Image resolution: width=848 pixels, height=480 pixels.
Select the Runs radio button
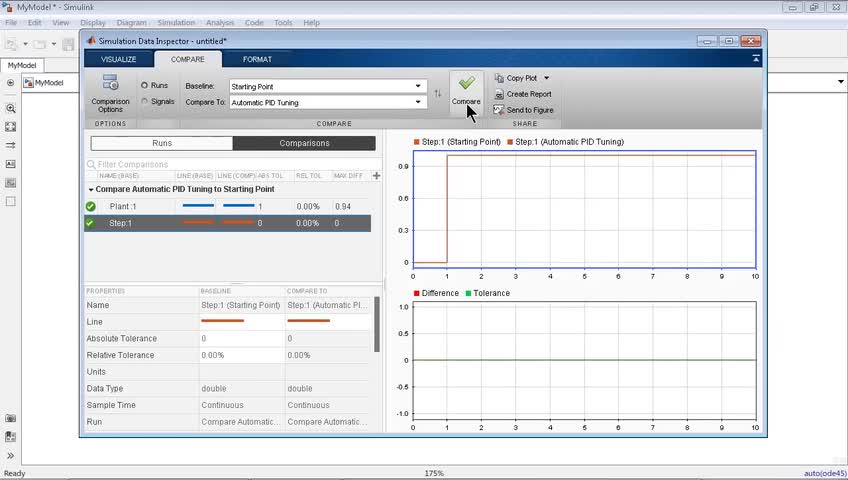click(x=144, y=85)
